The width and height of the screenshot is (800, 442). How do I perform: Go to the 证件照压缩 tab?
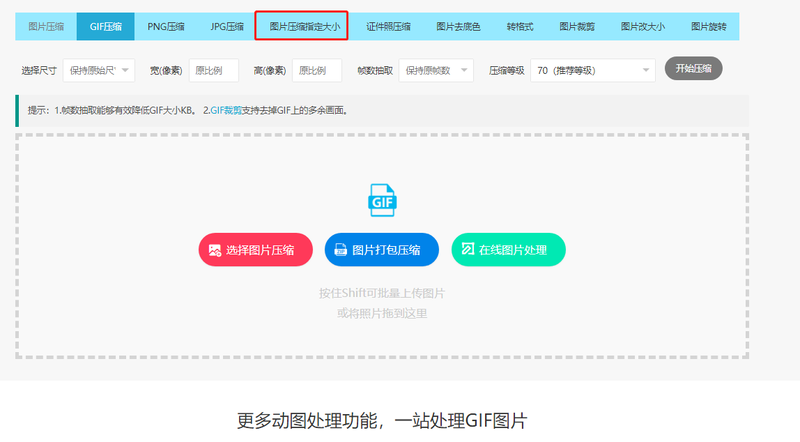point(388,27)
